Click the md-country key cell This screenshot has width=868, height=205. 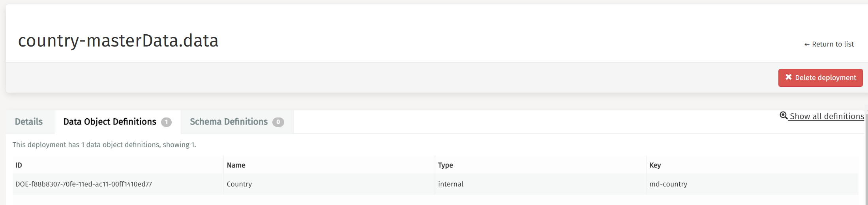click(668, 184)
